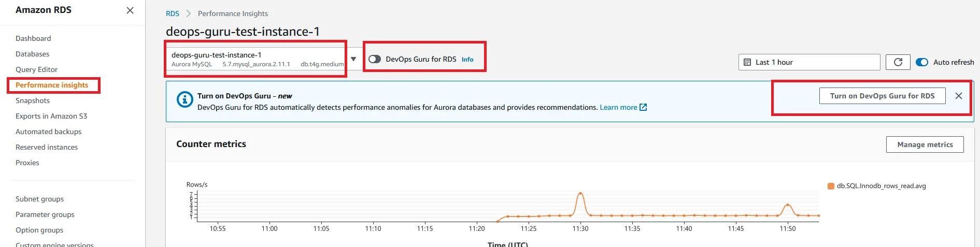
Task: Click the calendar icon in time range
Action: click(747, 62)
